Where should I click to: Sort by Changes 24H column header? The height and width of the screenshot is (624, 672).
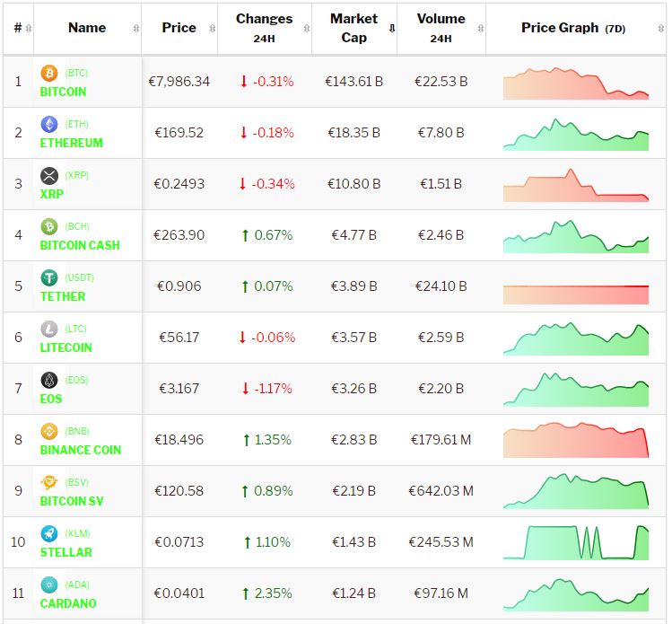tap(264, 28)
